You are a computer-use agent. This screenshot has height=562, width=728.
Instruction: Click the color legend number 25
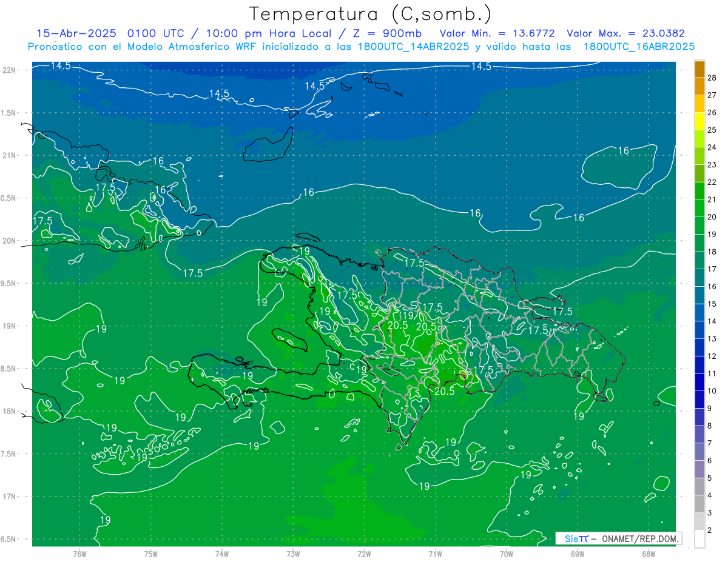(712, 130)
